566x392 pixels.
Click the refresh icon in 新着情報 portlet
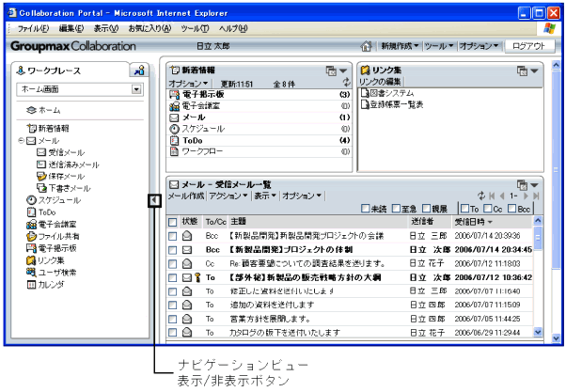346,83
